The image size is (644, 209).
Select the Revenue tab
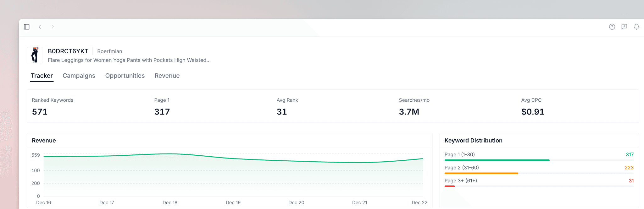pyautogui.click(x=167, y=76)
